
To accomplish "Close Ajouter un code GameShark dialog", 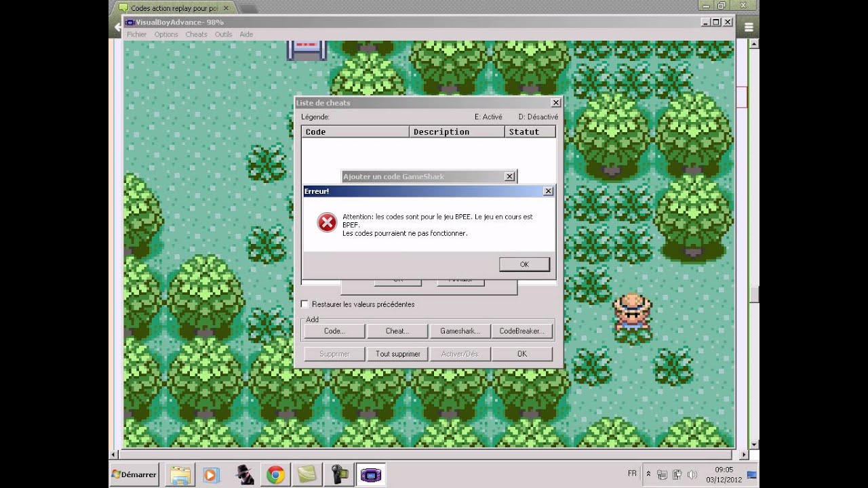I will tap(509, 176).
